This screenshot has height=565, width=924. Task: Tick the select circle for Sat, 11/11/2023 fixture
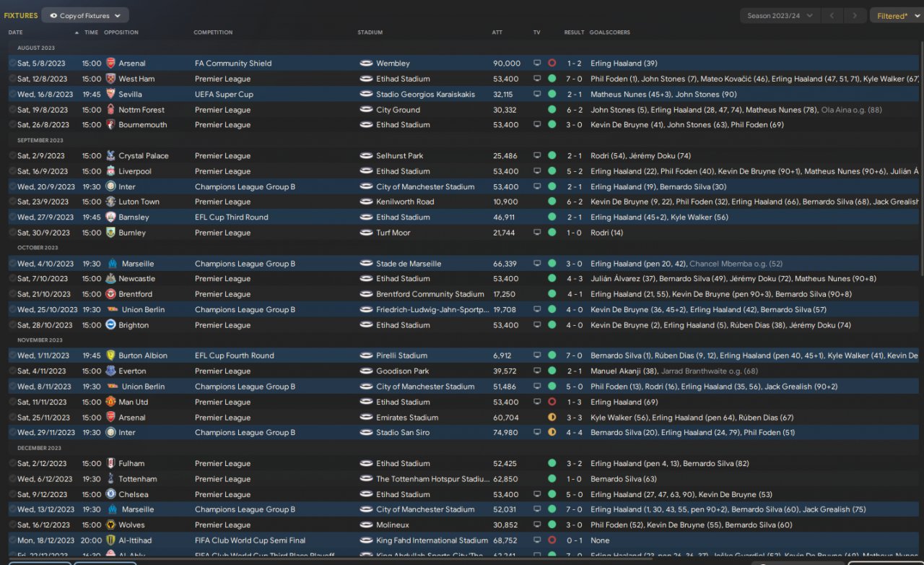[12, 402]
